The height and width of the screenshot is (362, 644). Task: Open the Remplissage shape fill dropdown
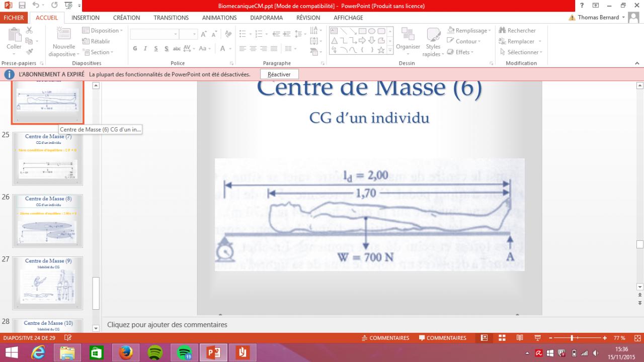(468, 31)
